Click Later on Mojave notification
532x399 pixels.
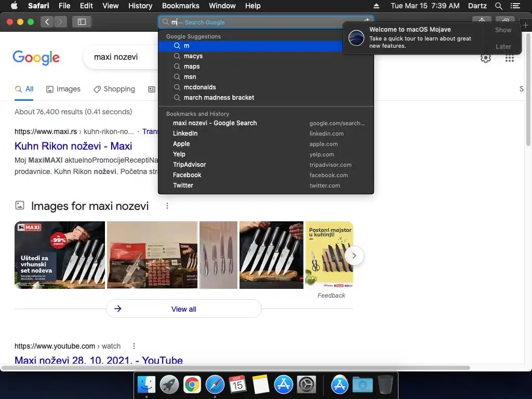[x=503, y=46]
